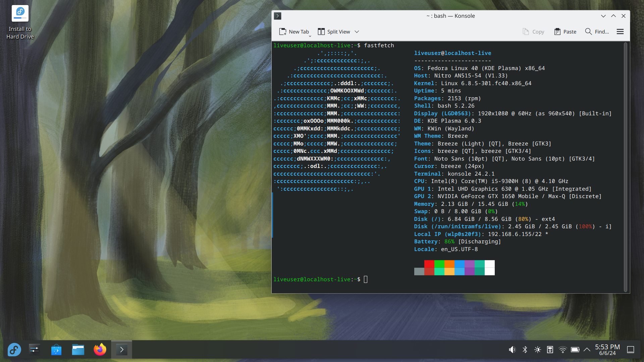
Task: Click the 'fastfetch' command text
Action: pyautogui.click(x=379, y=46)
